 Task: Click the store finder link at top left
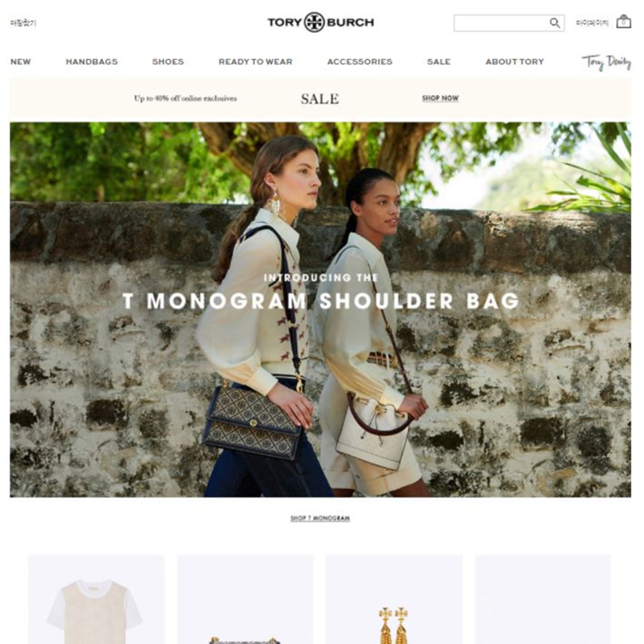23,23
